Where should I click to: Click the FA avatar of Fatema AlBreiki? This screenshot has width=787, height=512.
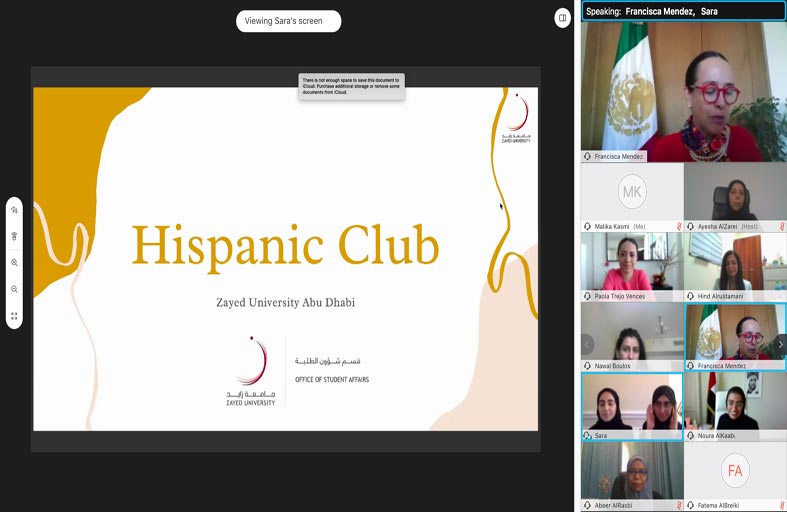pyautogui.click(x=735, y=470)
